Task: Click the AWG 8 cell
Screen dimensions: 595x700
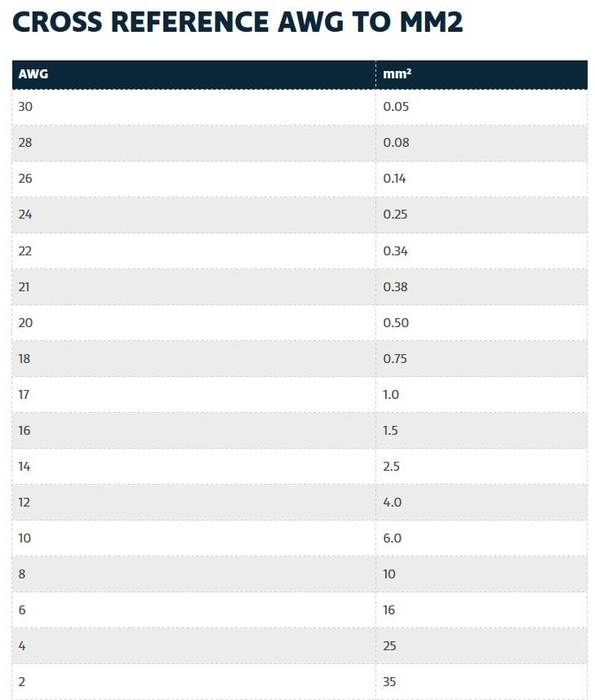Action: pyautogui.click(x=22, y=574)
